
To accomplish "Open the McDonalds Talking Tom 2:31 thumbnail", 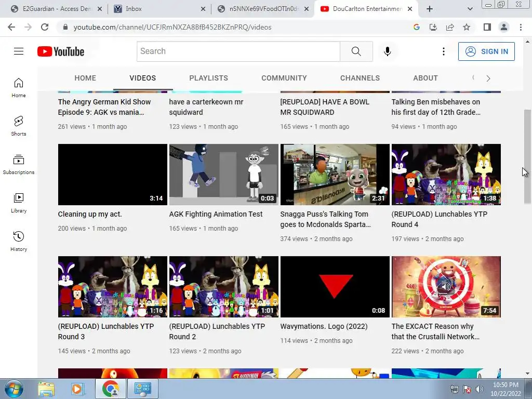I will click(x=335, y=175).
